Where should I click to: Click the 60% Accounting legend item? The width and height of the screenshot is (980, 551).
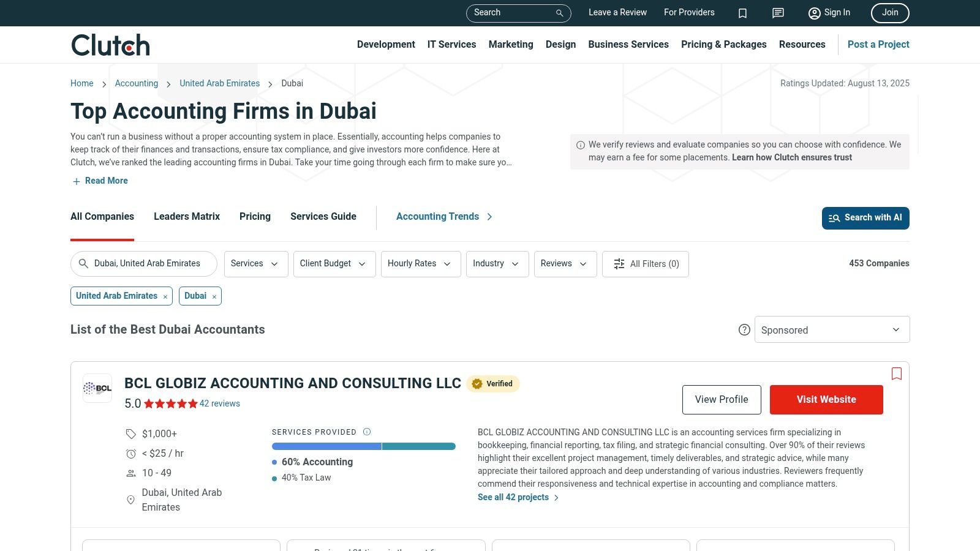point(312,462)
